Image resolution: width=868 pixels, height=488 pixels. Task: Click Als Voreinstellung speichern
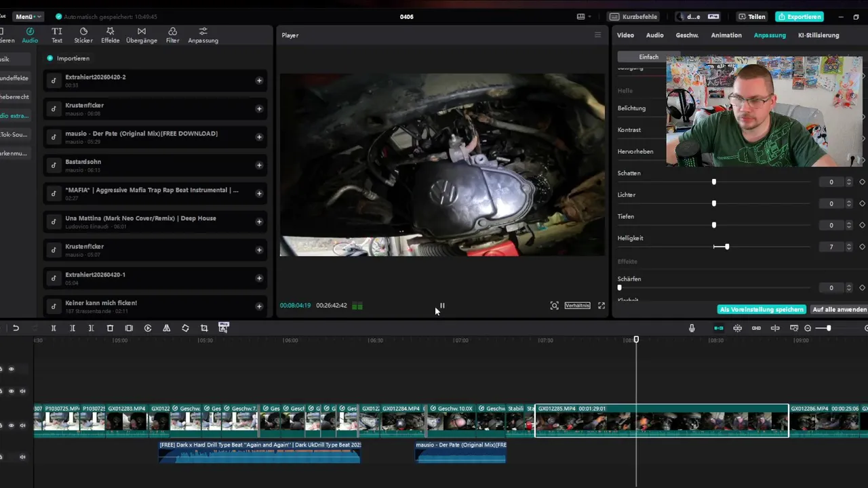761,310
